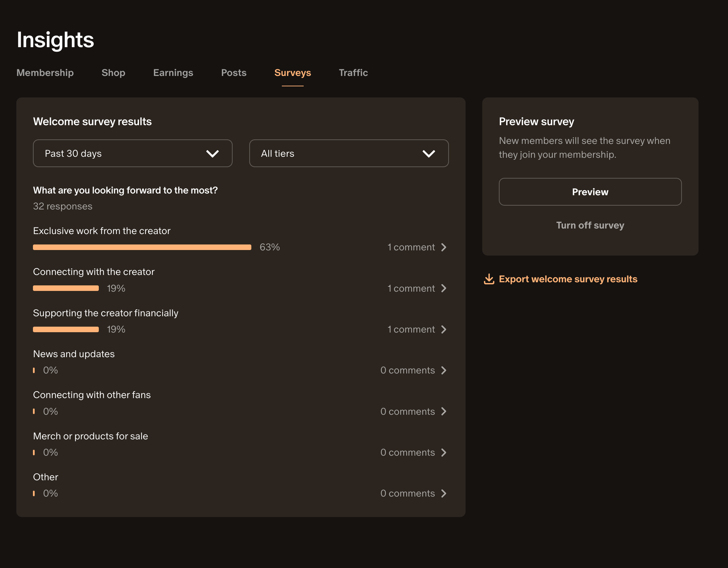Select the Earnings tab
Screen dimensions: 728x568
[173, 73]
